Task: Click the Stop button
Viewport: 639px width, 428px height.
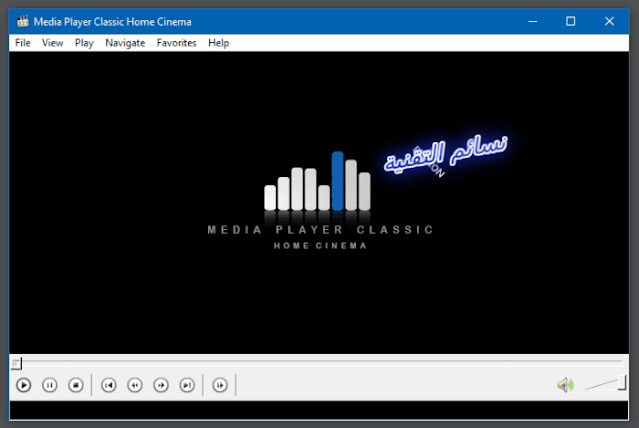Action: (x=76, y=385)
